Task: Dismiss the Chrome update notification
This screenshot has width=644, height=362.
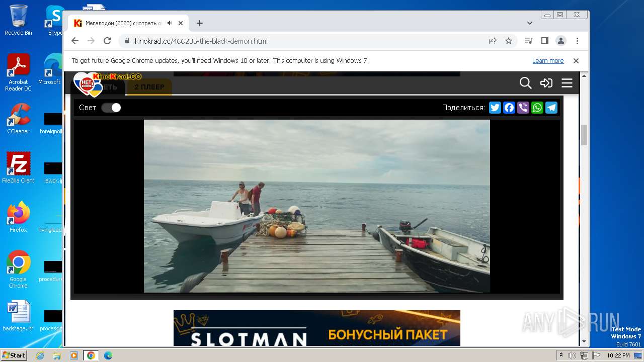Action: pos(576,61)
